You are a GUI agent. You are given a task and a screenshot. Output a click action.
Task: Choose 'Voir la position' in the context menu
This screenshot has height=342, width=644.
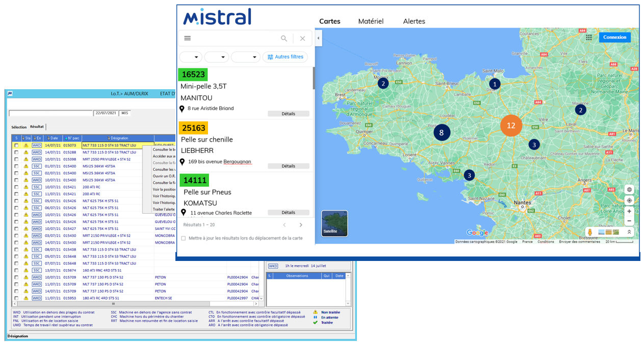click(x=164, y=189)
